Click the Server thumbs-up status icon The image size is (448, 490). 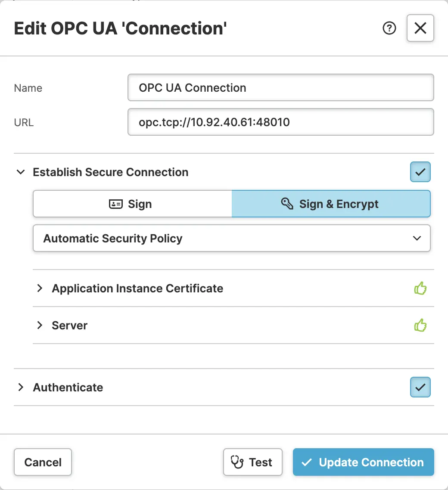(420, 326)
